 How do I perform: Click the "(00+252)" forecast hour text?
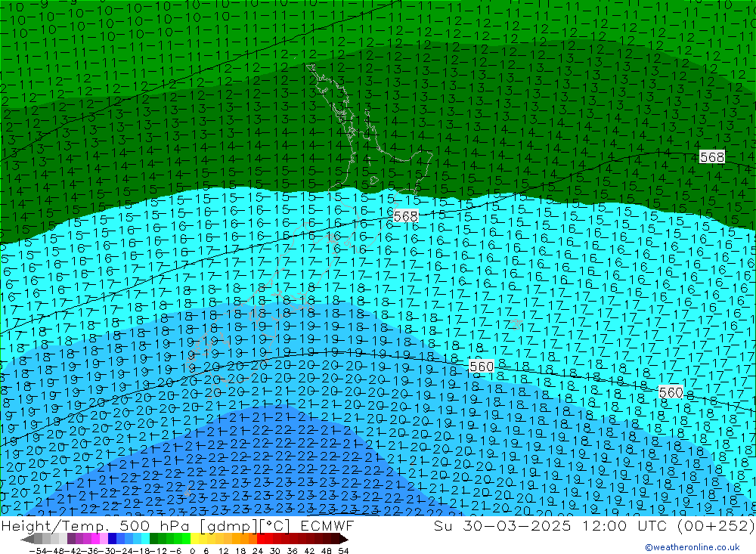pos(715,525)
